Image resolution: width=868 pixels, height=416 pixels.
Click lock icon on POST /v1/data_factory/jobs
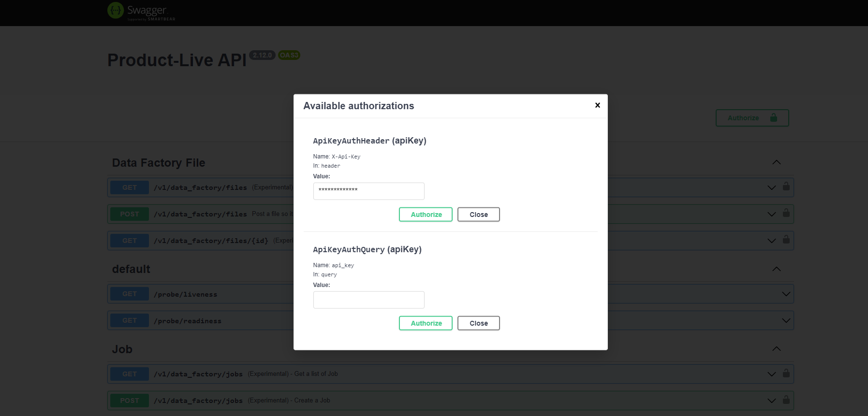tap(786, 400)
